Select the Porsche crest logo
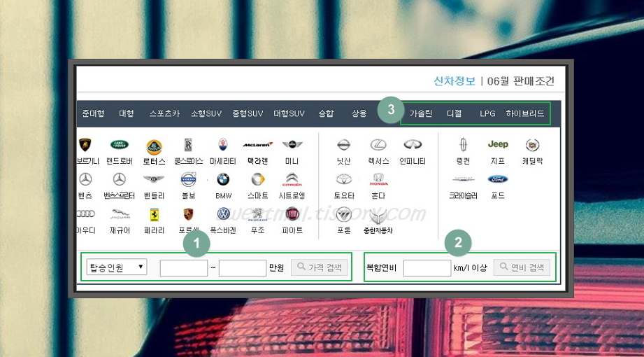This screenshot has height=357, width=644. 189,214
